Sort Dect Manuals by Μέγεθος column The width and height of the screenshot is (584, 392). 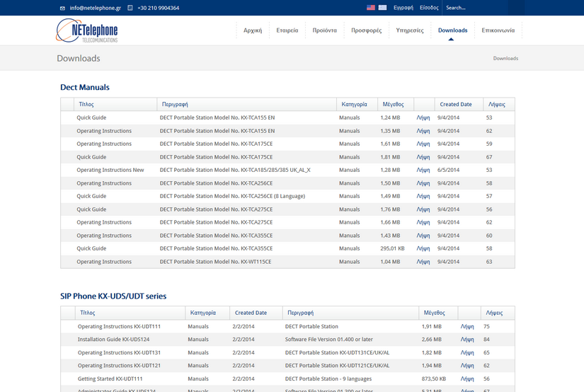[393, 104]
